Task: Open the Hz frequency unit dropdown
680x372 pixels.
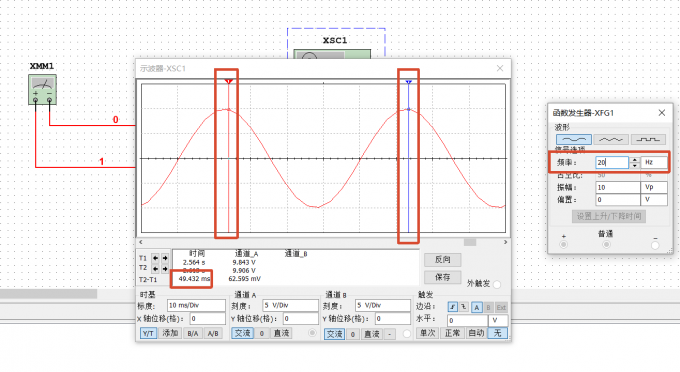Action: pyautogui.click(x=654, y=162)
